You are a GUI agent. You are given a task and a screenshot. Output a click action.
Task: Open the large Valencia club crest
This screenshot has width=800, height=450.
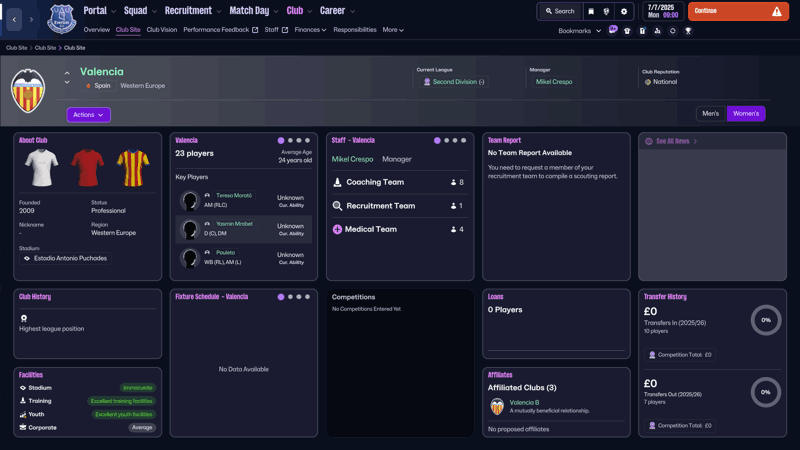[28, 91]
